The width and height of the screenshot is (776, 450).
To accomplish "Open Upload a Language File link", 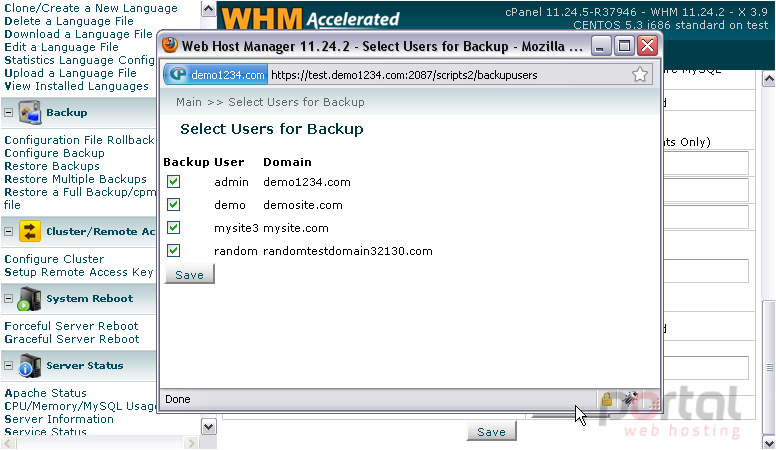I will (x=71, y=73).
